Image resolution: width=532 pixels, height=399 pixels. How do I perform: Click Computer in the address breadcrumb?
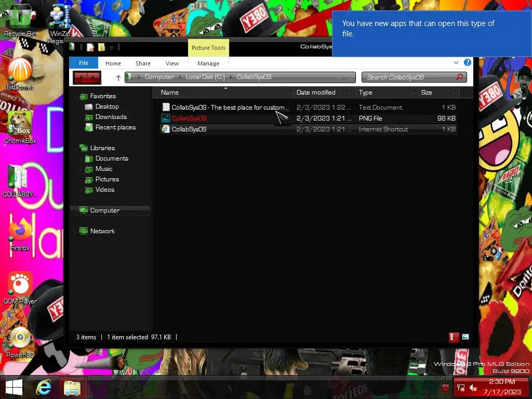tap(159, 77)
